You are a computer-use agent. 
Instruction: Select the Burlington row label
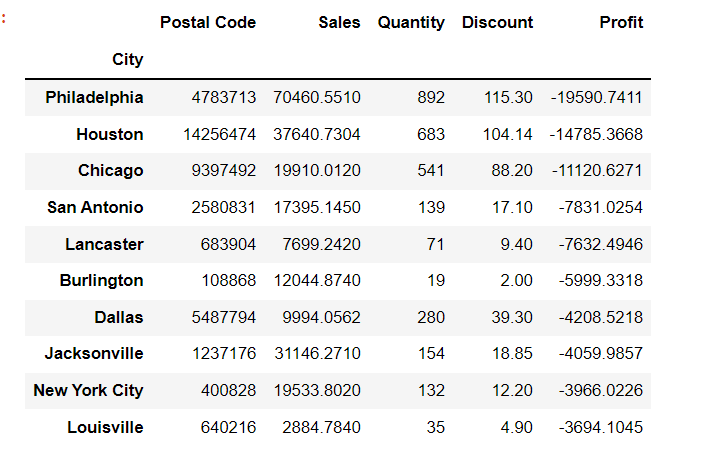pos(101,281)
